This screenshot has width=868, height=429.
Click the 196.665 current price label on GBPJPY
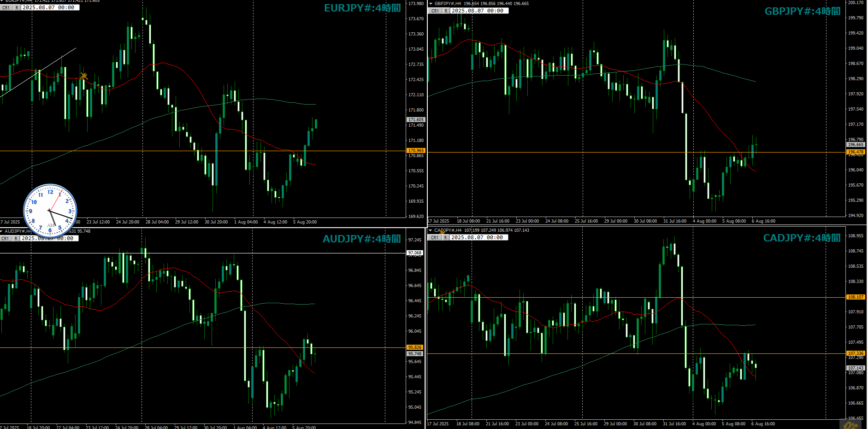(856, 144)
